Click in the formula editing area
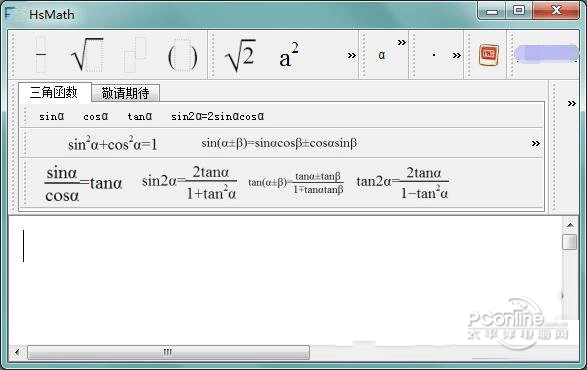 [x=286, y=280]
